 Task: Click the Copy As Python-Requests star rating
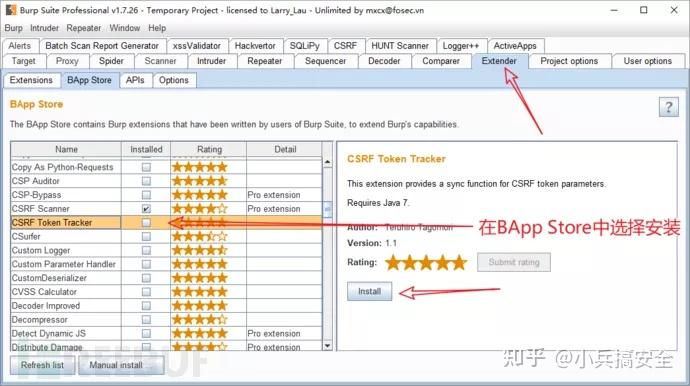coord(200,167)
